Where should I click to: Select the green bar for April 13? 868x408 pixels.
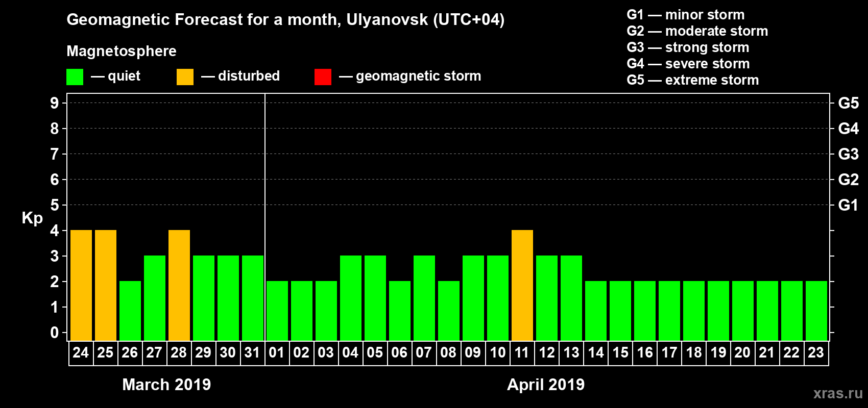click(x=571, y=298)
